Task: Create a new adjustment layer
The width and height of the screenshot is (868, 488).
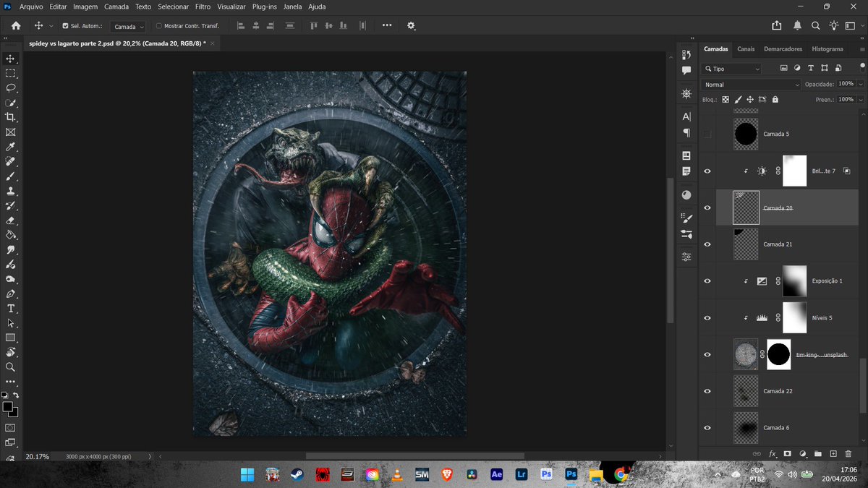Action: click(x=803, y=453)
